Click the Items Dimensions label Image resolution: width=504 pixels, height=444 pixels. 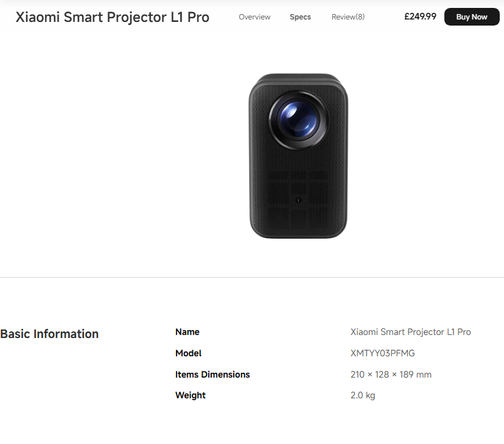[212, 374]
